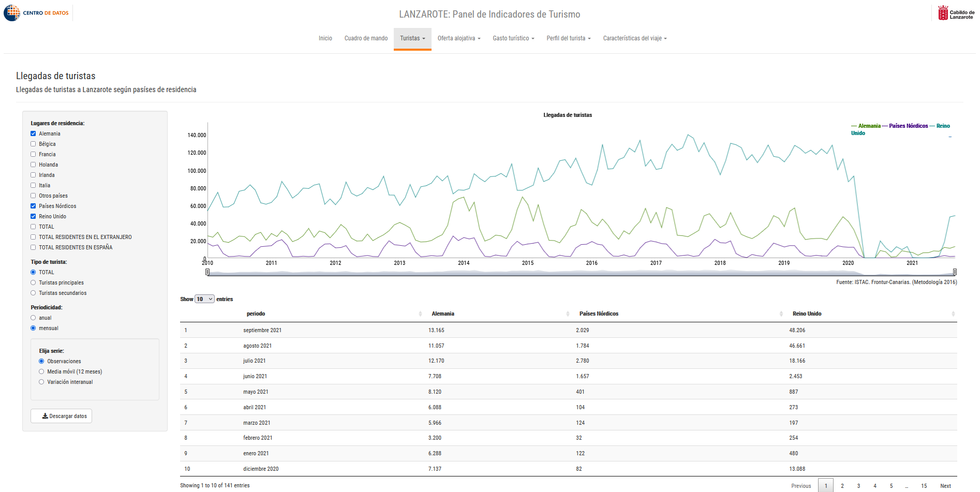Sort by Reino Unido column icon

pyautogui.click(x=953, y=314)
